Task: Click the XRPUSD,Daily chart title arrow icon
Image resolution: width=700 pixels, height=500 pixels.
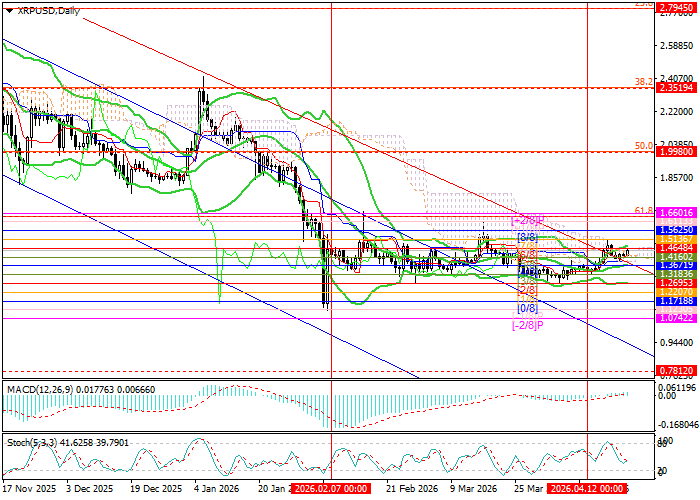Action: (x=5, y=10)
